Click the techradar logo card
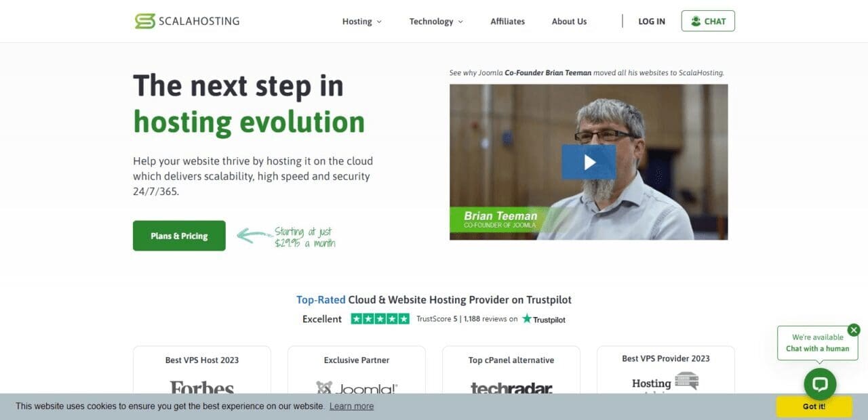The width and height of the screenshot is (868, 420). (x=511, y=370)
